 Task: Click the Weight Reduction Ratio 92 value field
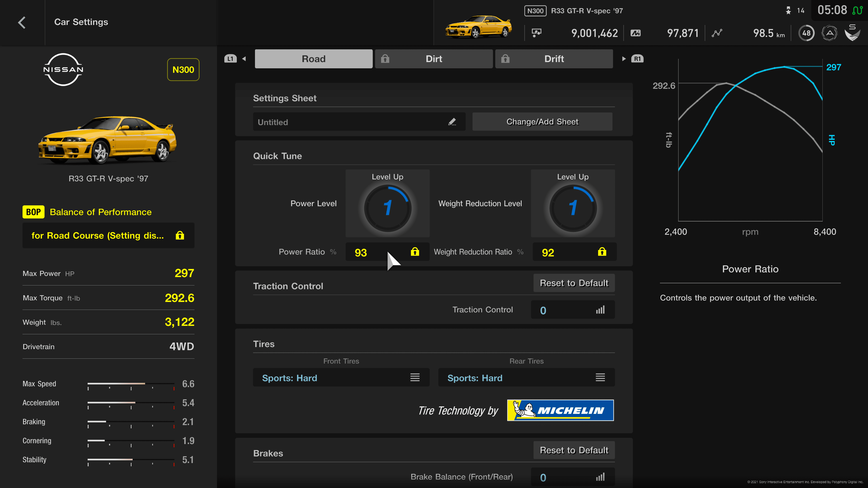(x=575, y=252)
